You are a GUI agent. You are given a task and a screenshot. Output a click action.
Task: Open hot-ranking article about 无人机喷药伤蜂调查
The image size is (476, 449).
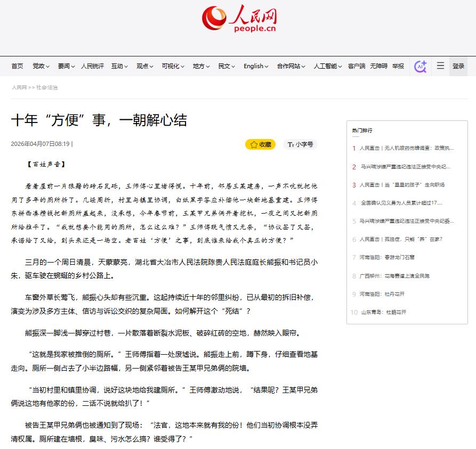(406, 148)
